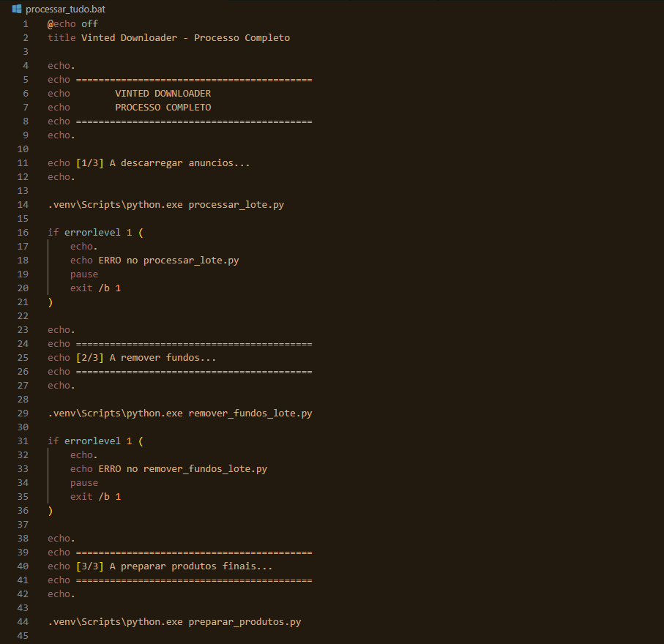This screenshot has height=644, width=664.
Task: Click the equals-sign separator on line 5
Action: [194, 80]
